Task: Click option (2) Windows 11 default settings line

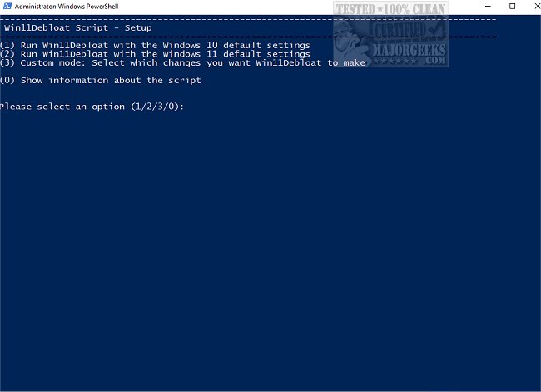Action: pyautogui.click(x=155, y=53)
